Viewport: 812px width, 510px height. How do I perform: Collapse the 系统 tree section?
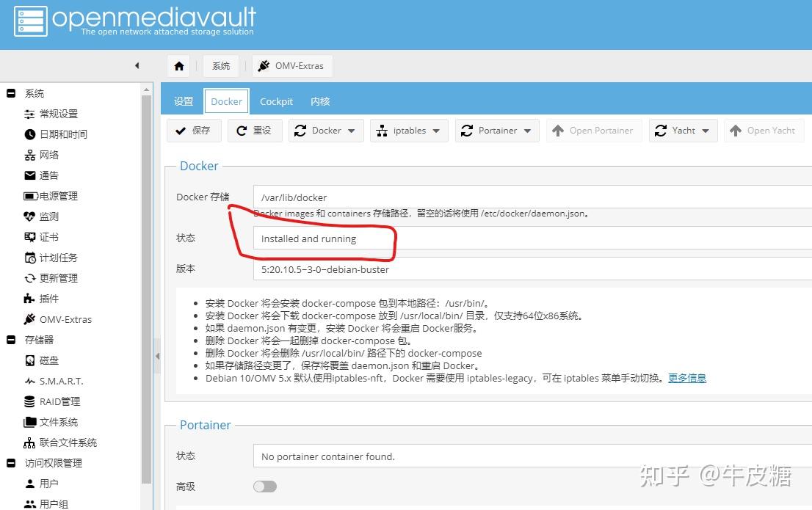point(11,93)
